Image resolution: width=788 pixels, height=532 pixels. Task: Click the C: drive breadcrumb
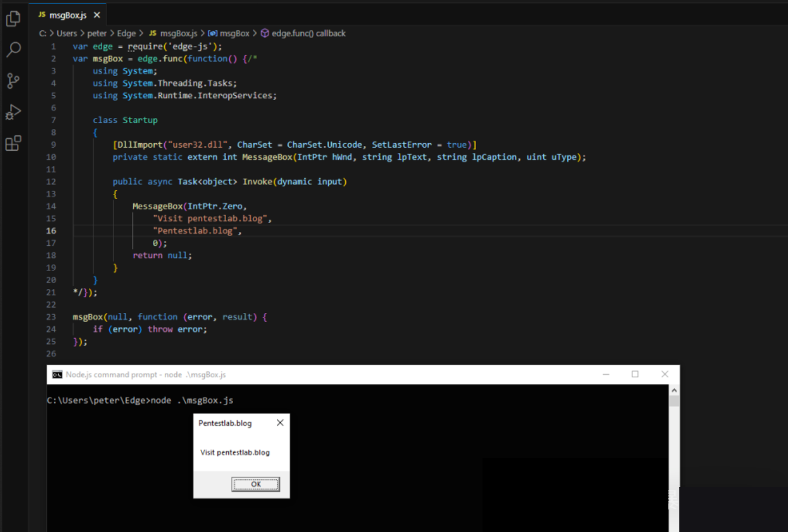(x=43, y=33)
